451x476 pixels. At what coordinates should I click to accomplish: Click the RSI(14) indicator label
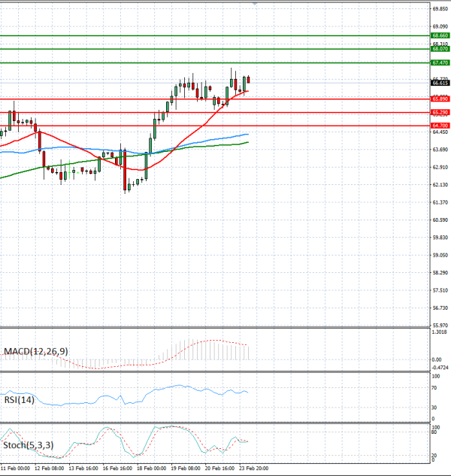coord(20,401)
